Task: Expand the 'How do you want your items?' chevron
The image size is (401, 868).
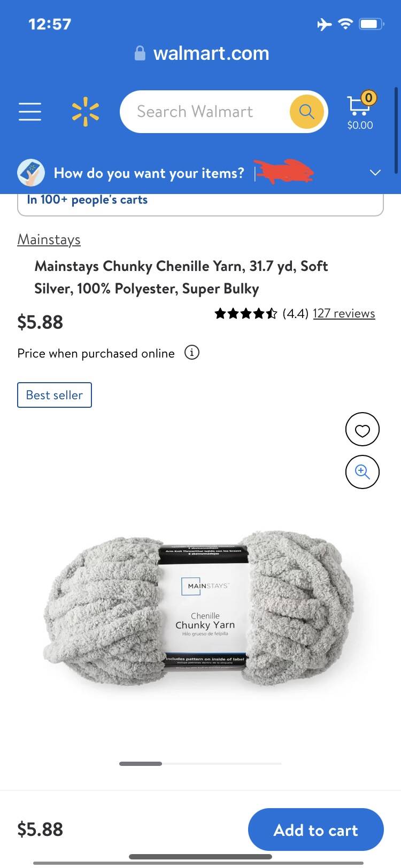Action: pyautogui.click(x=375, y=173)
